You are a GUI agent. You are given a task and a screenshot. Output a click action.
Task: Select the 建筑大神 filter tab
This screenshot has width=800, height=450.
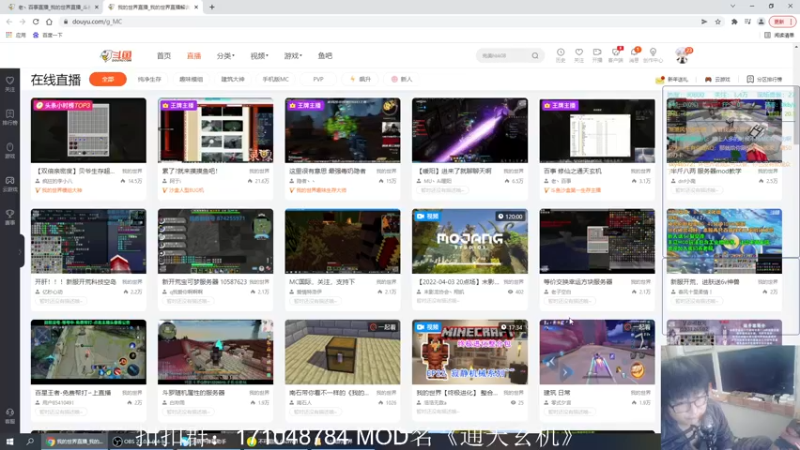(x=233, y=79)
